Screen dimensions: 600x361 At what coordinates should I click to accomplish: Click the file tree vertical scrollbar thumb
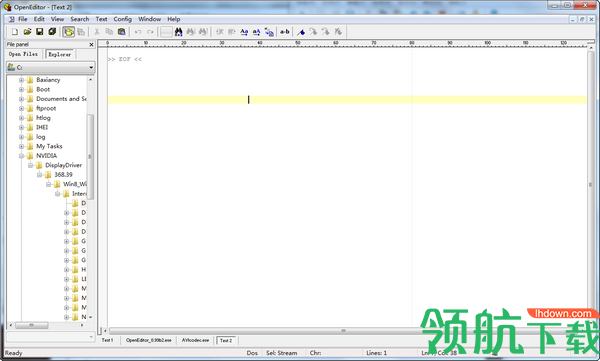click(x=90, y=156)
